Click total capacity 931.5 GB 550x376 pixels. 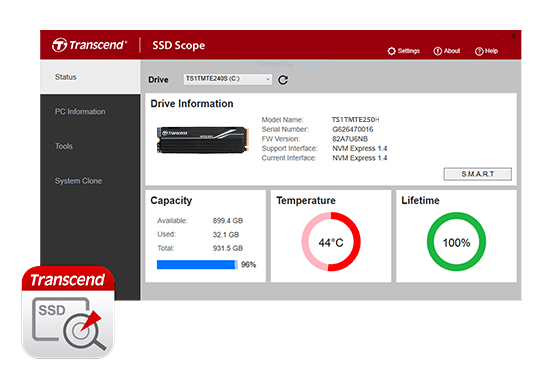pyautogui.click(x=228, y=248)
